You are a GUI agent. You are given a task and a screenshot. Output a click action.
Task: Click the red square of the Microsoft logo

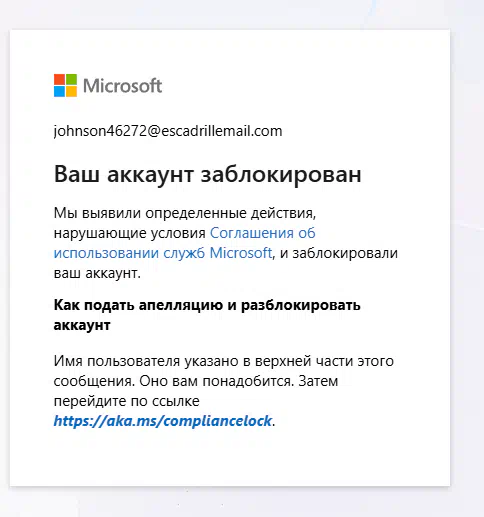coord(59,79)
